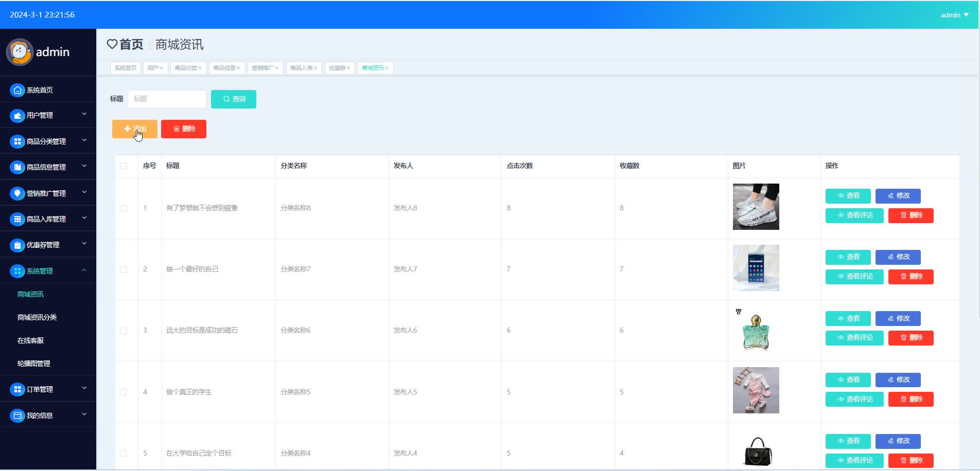Viewport: 980px width, 471px height.
Task: Expand the 订单管理 submenu arrow
Action: click(84, 388)
